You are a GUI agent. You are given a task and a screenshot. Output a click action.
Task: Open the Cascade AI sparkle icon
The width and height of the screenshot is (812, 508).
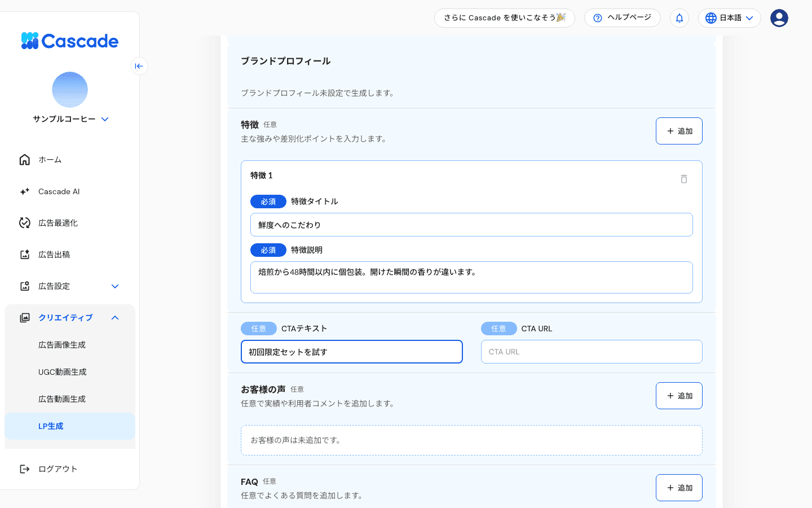[25, 191]
